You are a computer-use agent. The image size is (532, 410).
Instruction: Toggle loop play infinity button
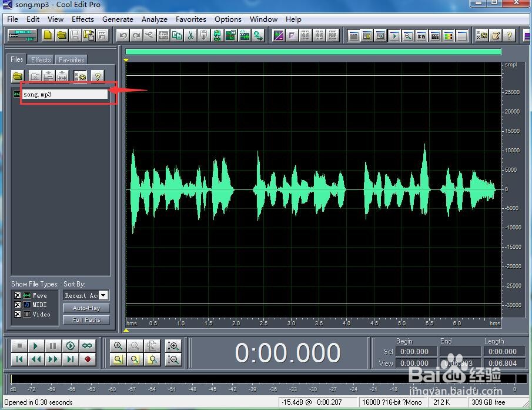point(87,345)
